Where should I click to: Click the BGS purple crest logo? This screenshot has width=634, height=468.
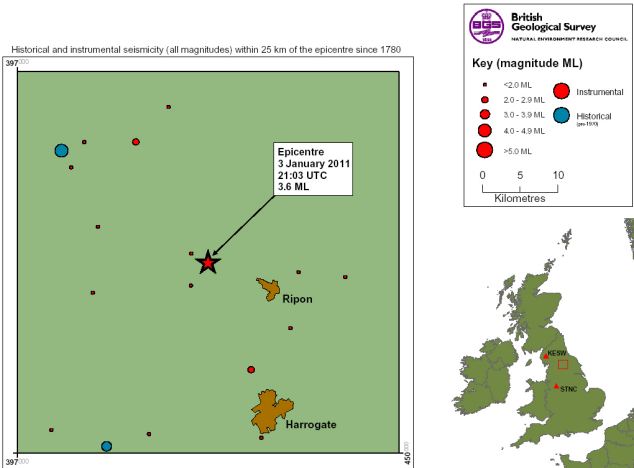click(487, 26)
